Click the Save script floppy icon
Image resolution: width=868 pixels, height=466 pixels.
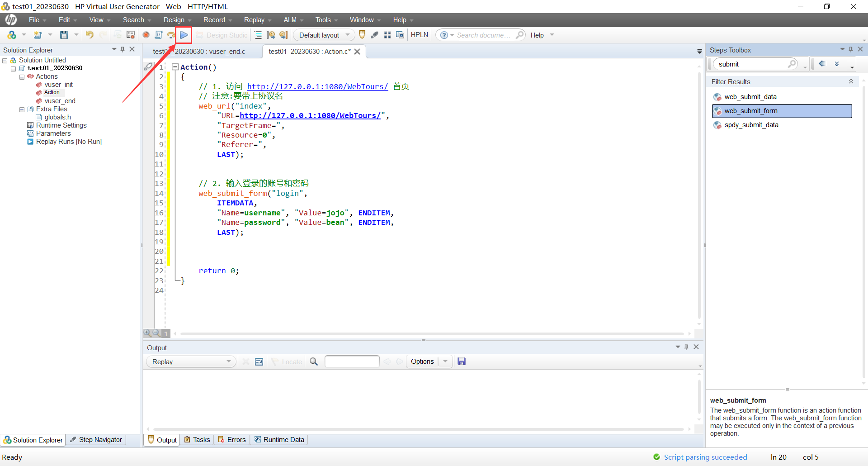[64, 35]
